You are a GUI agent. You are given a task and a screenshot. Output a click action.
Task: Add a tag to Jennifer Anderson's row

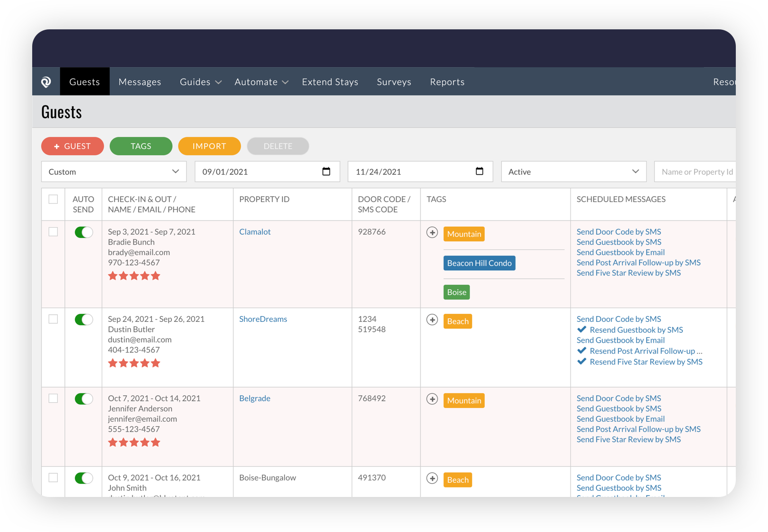point(432,399)
